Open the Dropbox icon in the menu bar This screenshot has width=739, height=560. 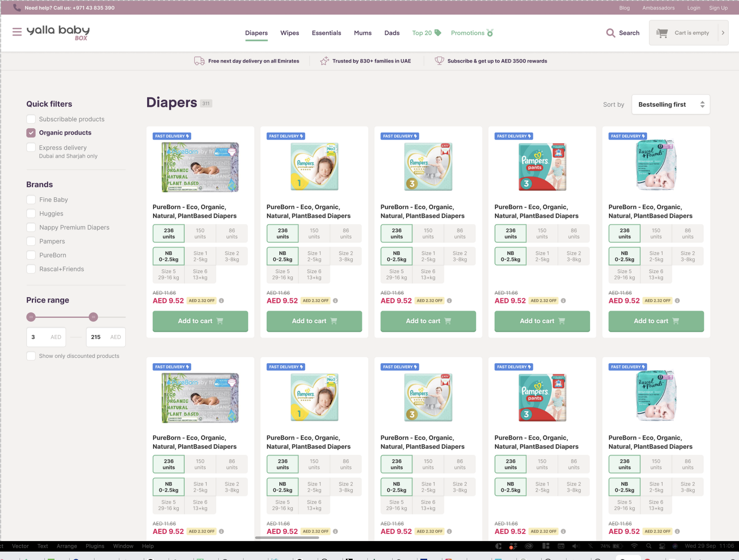(x=513, y=546)
